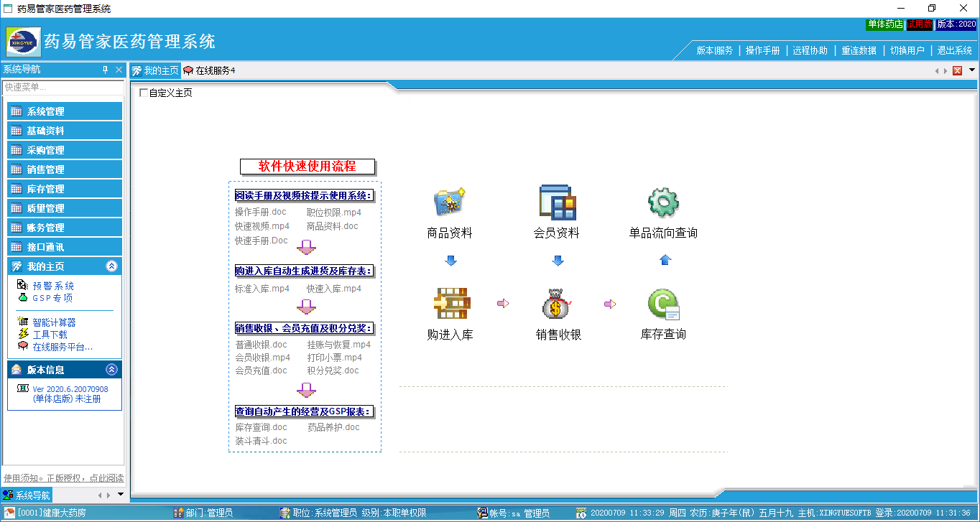The width and height of the screenshot is (980, 522).
Task: Click the 部门 icon in the status bar
Action: 179,513
